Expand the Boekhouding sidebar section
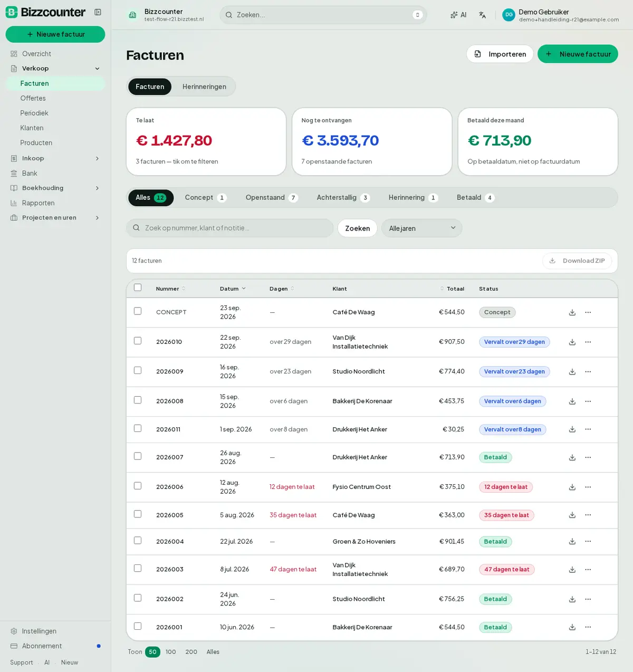This screenshot has height=672, width=633. (55, 188)
